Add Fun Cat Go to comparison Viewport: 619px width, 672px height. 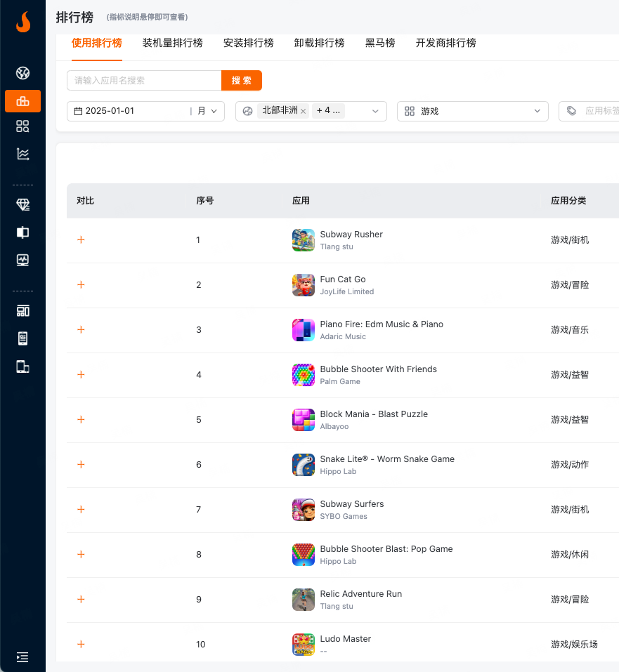[81, 285]
